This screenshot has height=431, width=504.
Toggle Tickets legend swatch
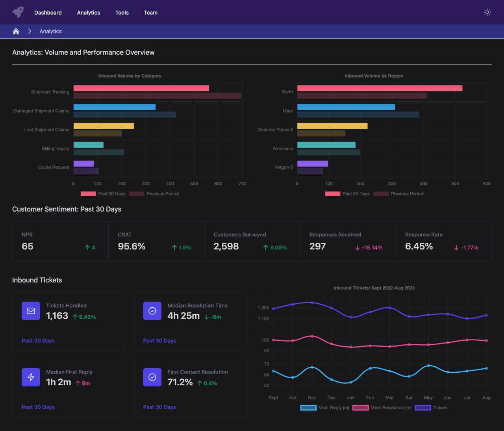tap(422, 408)
